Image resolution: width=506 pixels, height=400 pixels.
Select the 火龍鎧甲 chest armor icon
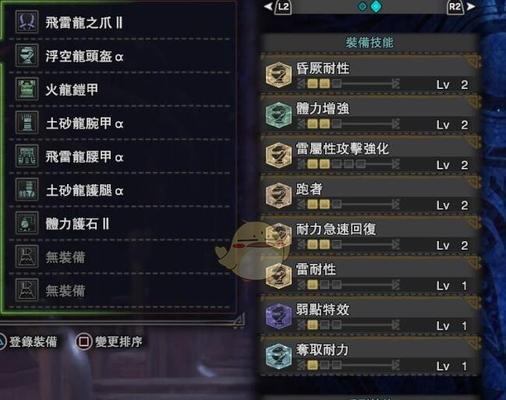pos(27,89)
